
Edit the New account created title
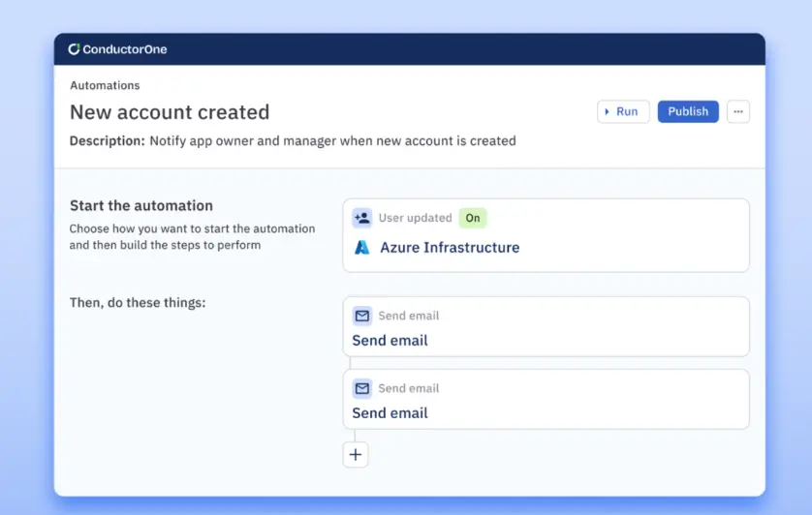(170, 112)
